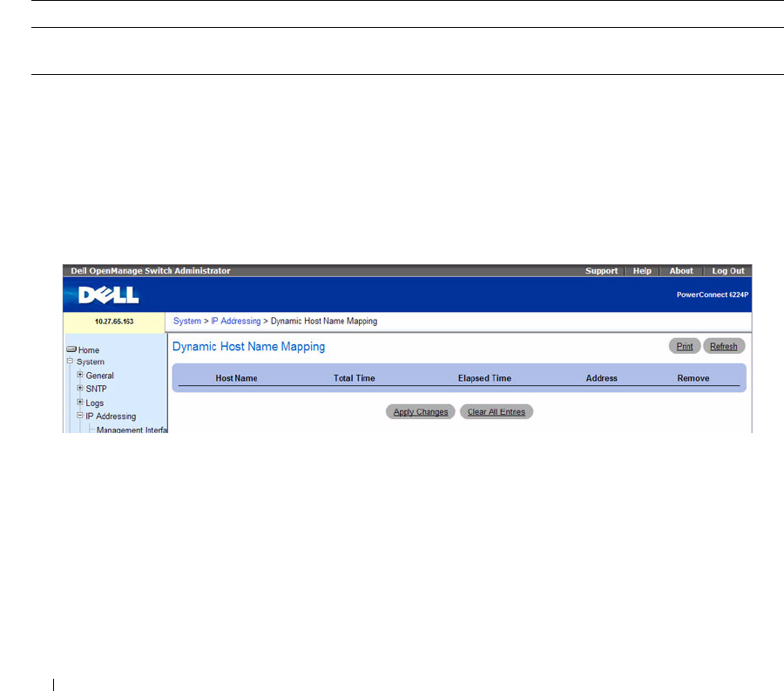The height and width of the screenshot is (691, 784).
Task: Collapse the System tree node
Action: click(x=70, y=361)
